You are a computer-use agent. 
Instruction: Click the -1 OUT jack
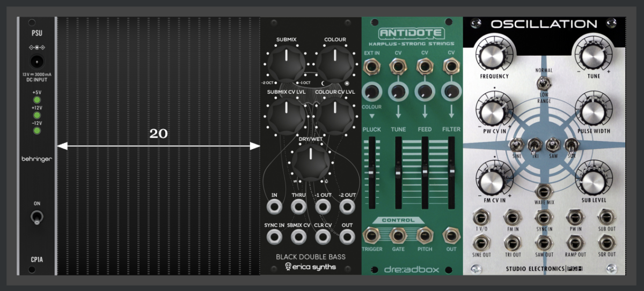pos(323,206)
